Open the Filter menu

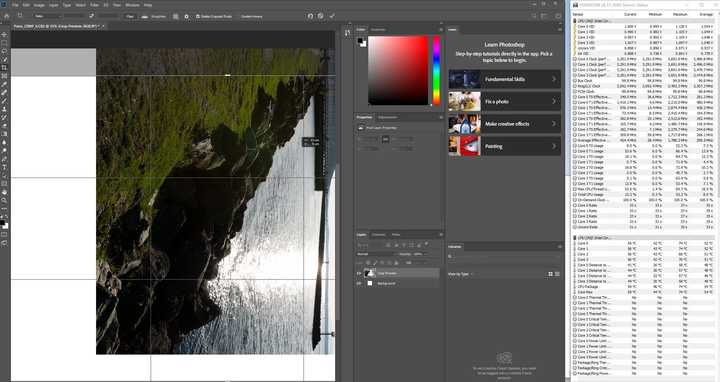[94, 5]
